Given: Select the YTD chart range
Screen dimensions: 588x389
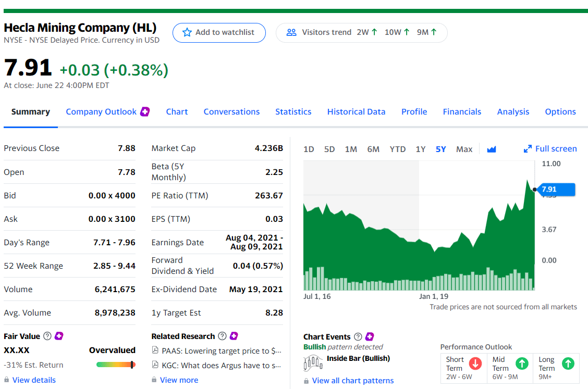Looking at the screenshot, I should pos(398,149).
